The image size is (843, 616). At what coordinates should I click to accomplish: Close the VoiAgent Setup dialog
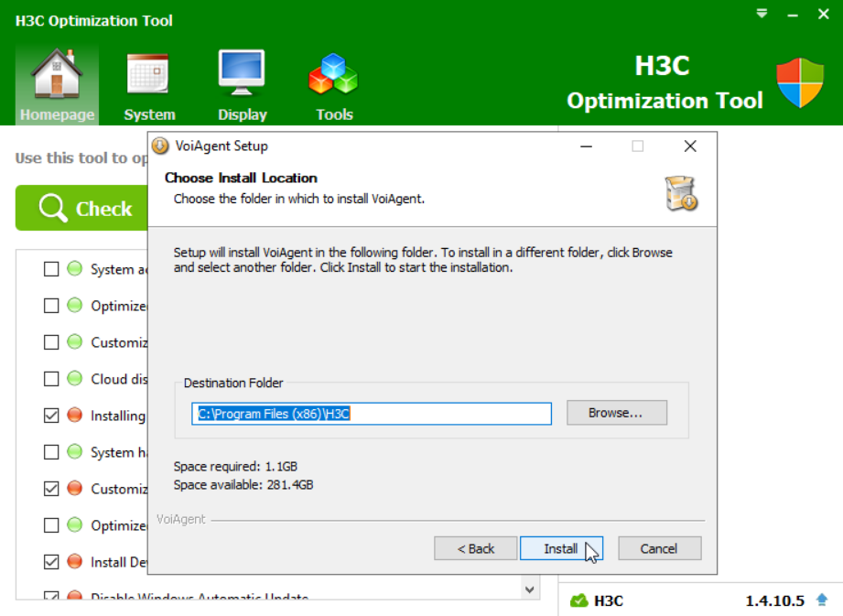pyautogui.click(x=690, y=146)
